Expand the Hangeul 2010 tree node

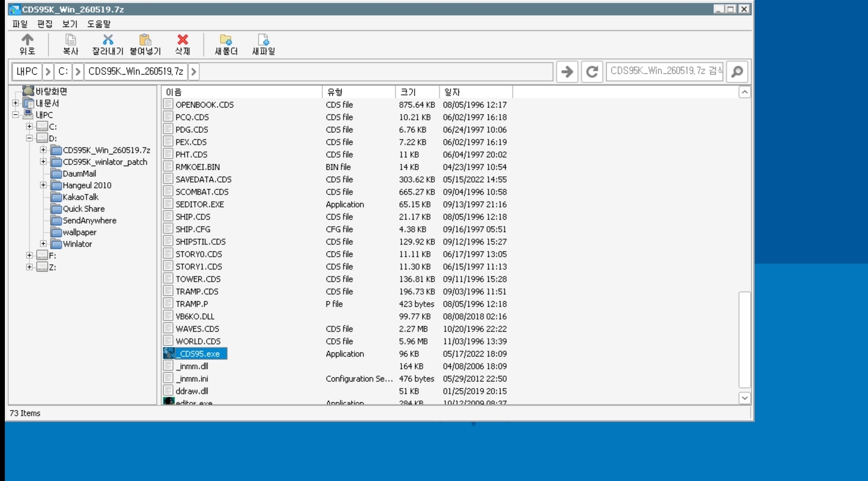(43, 185)
